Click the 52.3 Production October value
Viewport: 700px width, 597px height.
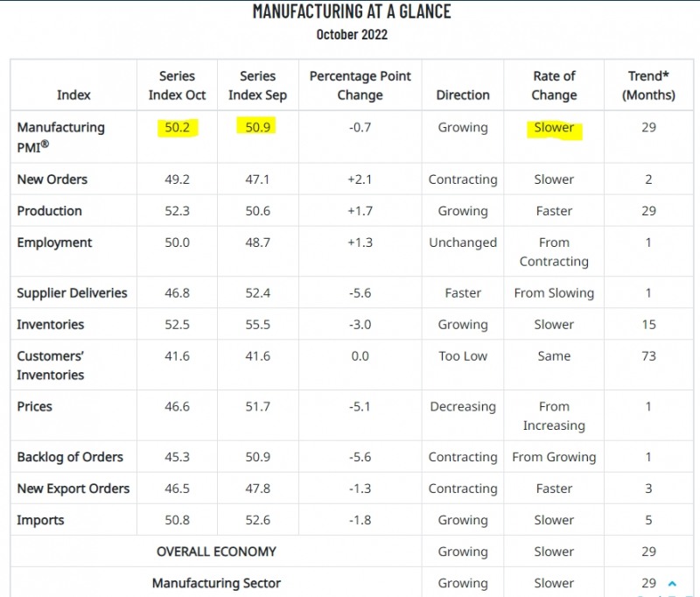point(178,211)
